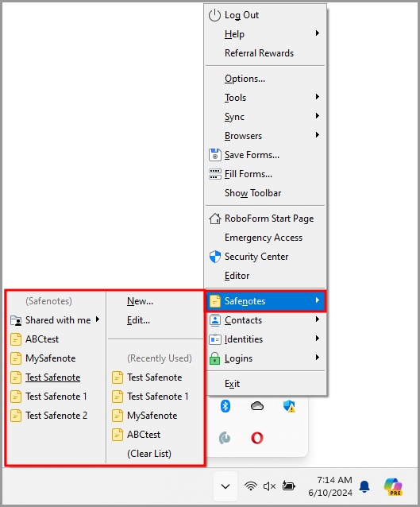
Task: Open the Windows Security tray icon with warning
Action: (289, 406)
